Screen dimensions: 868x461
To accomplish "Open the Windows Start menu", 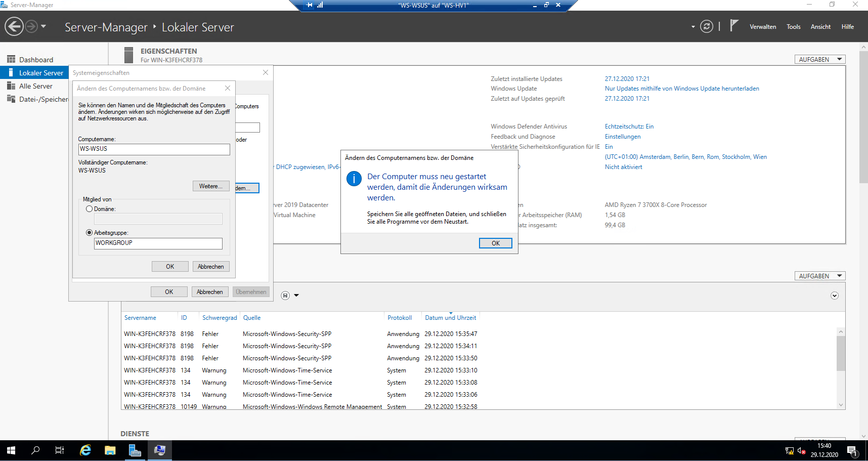I will [x=11, y=450].
